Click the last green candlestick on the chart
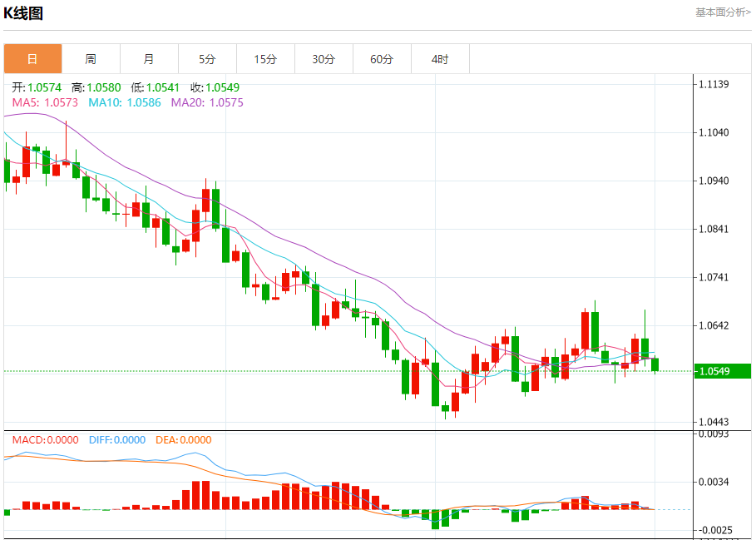Image resolution: width=756 pixels, height=540 pixels. pyautogui.click(x=655, y=365)
